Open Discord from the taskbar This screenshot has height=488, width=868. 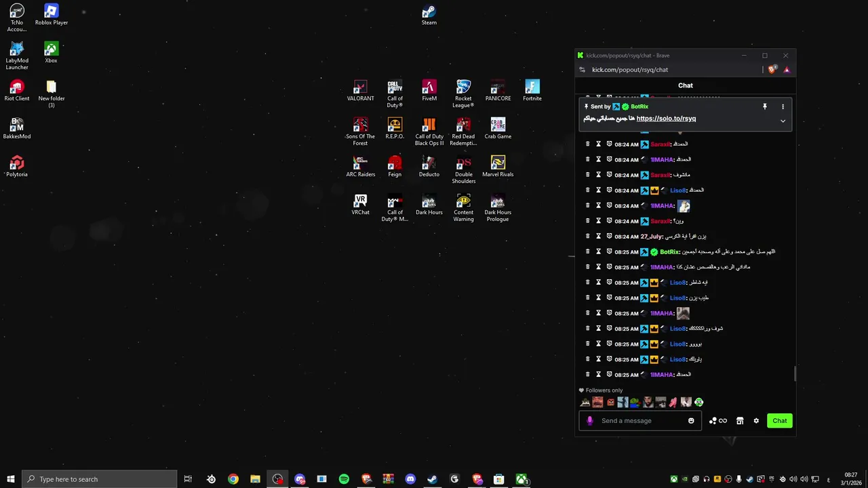410,479
